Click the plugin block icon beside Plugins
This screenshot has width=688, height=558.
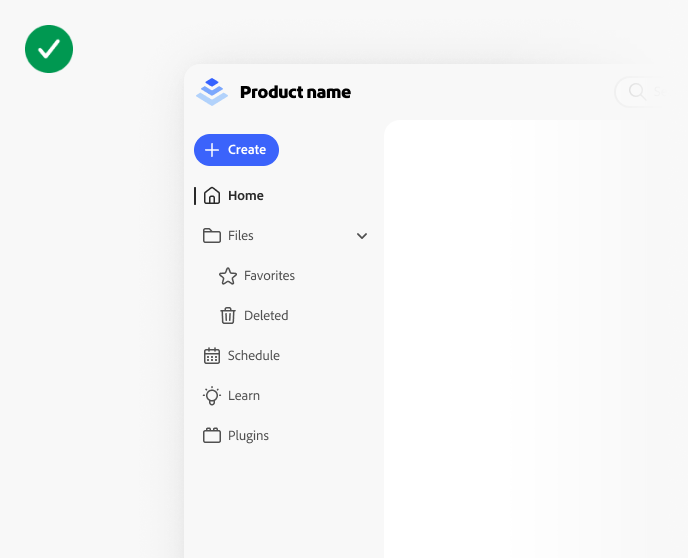click(212, 436)
